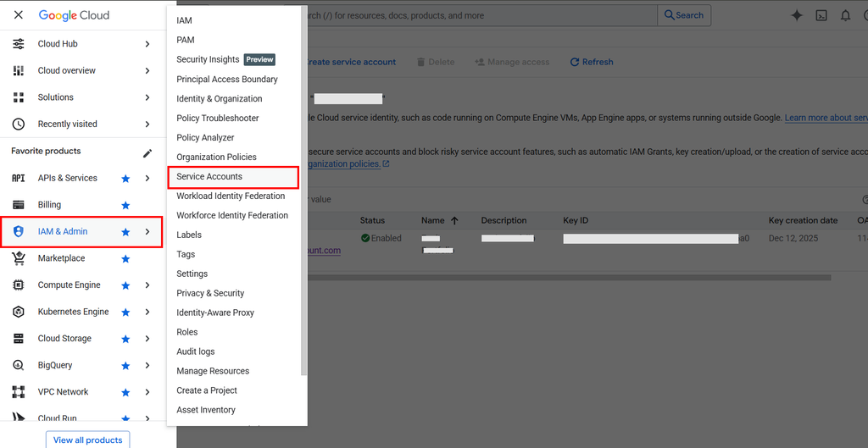The height and width of the screenshot is (448, 868).
Task: Expand APIs & Services submenu chevron
Action: (x=147, y=178)
